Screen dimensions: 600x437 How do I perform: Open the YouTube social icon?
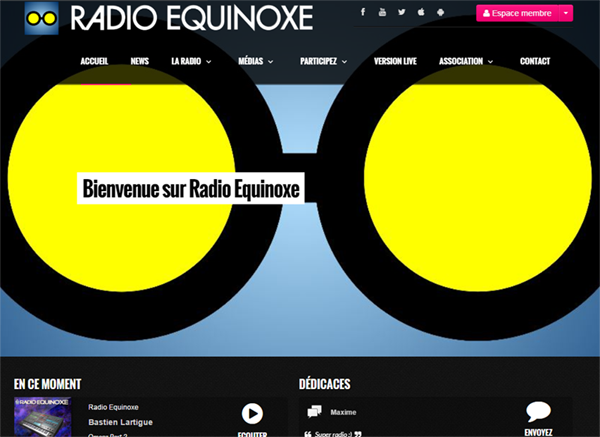pyautogui.click(x=382, y=12)
